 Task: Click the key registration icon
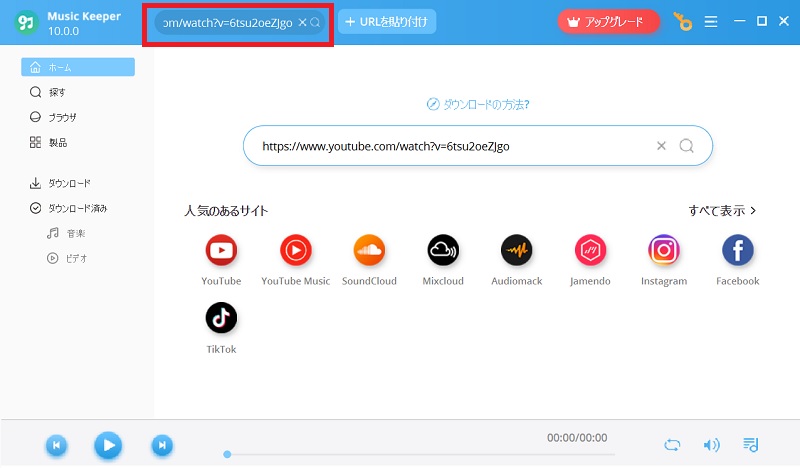coord(683,22)
